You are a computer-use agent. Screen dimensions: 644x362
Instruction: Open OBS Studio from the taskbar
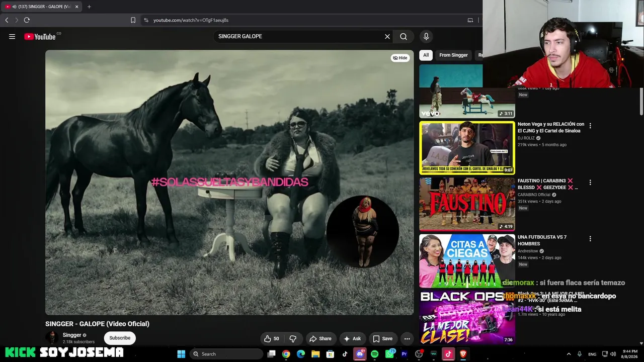pos(419,354)
